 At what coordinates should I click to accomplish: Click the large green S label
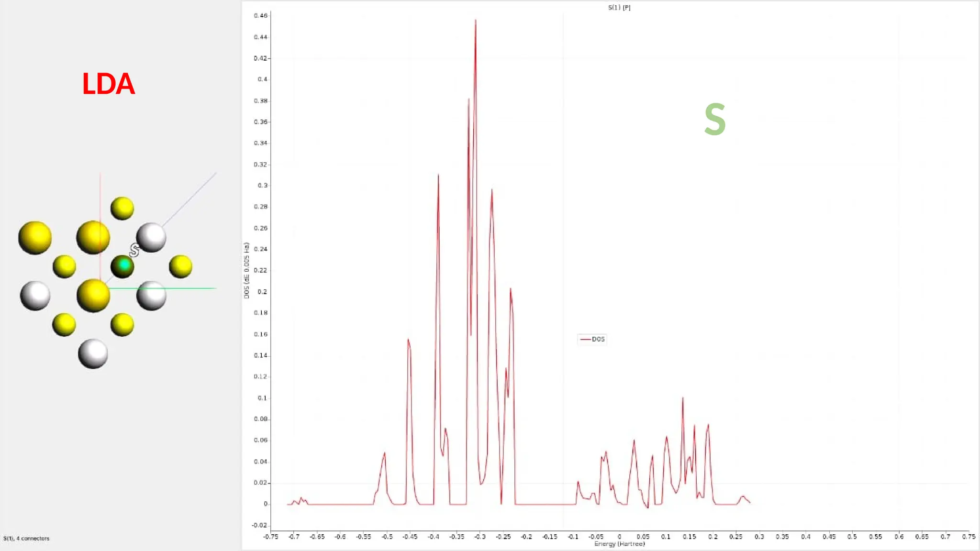pos(715,120)
